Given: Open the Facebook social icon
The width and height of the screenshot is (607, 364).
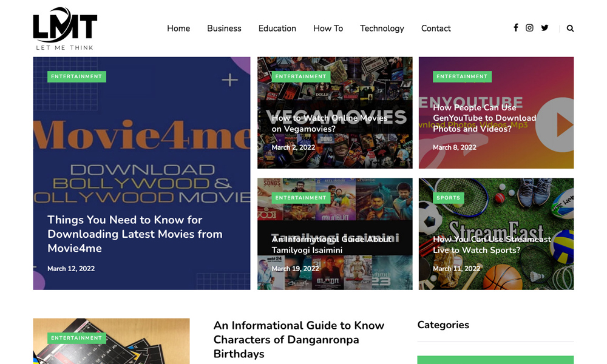Looking at the screenshot, I should coord(516,28).
